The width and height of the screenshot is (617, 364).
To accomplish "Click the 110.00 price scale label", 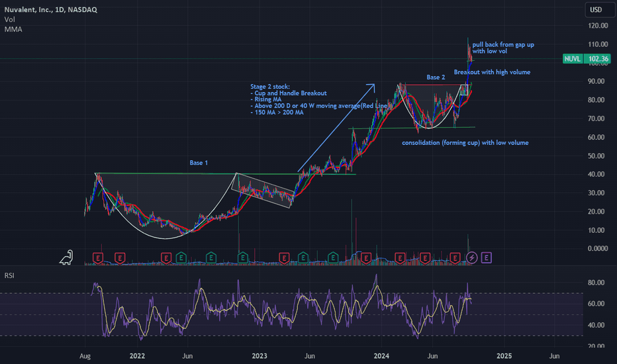I will click(598, 44).
